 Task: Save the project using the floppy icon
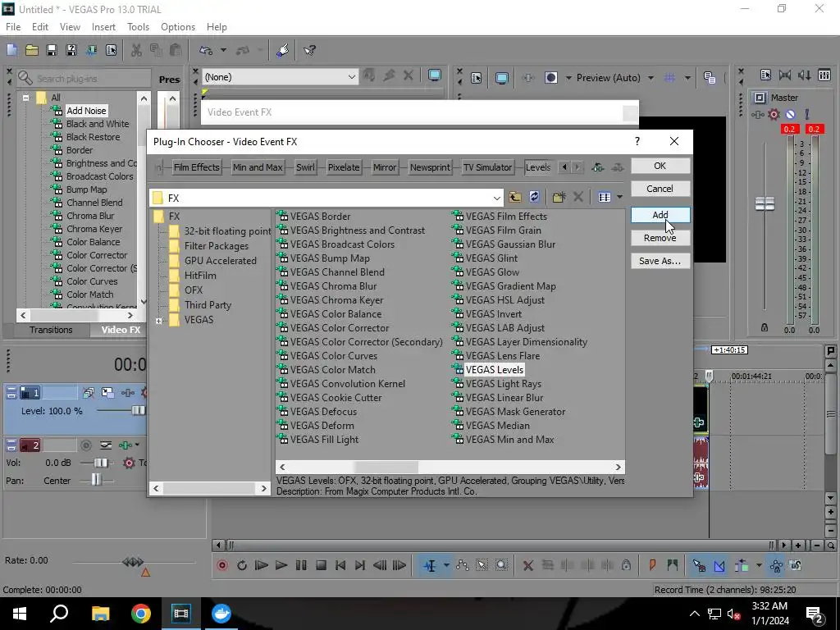point(52,50)
